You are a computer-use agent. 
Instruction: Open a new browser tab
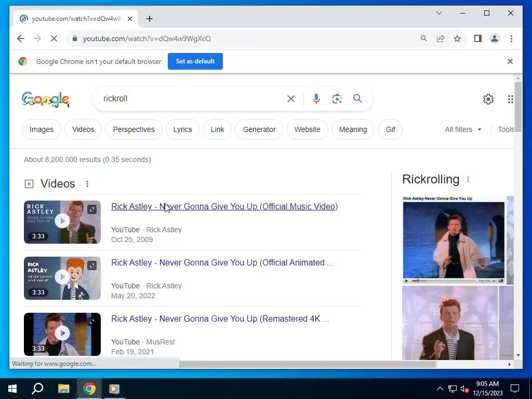pos(150,19)
